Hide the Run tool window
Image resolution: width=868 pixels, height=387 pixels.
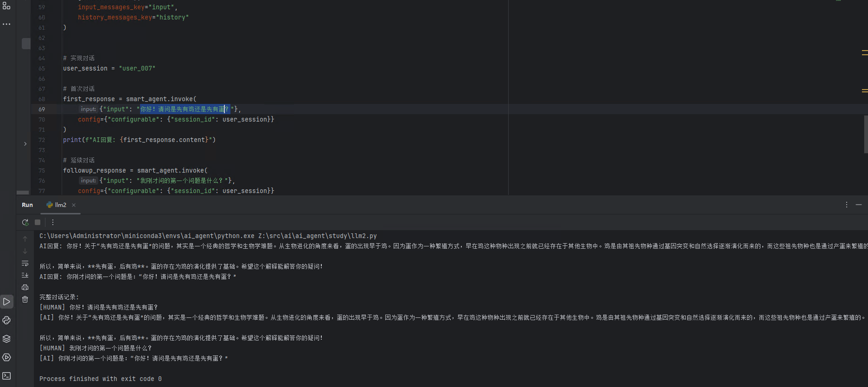coord(859,205)
